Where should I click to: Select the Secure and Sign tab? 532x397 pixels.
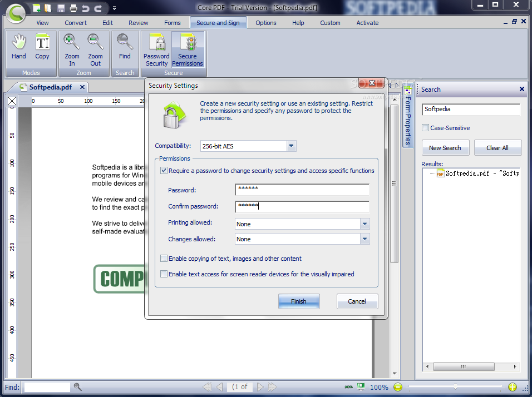pyautogui.click(x=218, y=23)
